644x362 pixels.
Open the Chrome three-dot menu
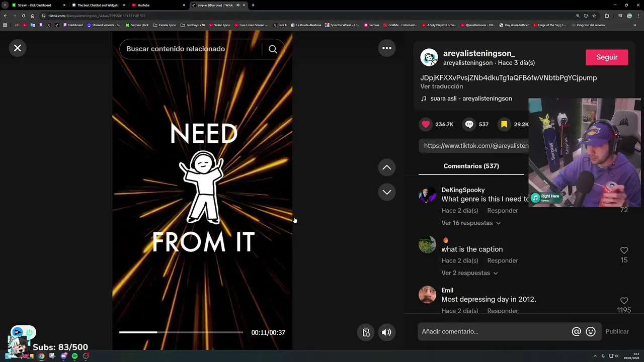(x=638, y=16)
